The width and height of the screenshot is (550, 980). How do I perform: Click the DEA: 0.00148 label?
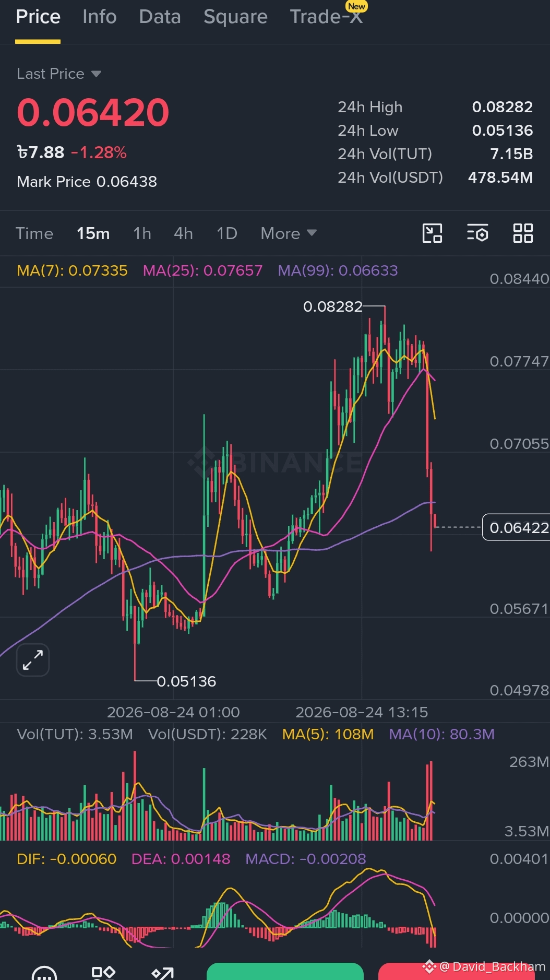coord(181,859)
